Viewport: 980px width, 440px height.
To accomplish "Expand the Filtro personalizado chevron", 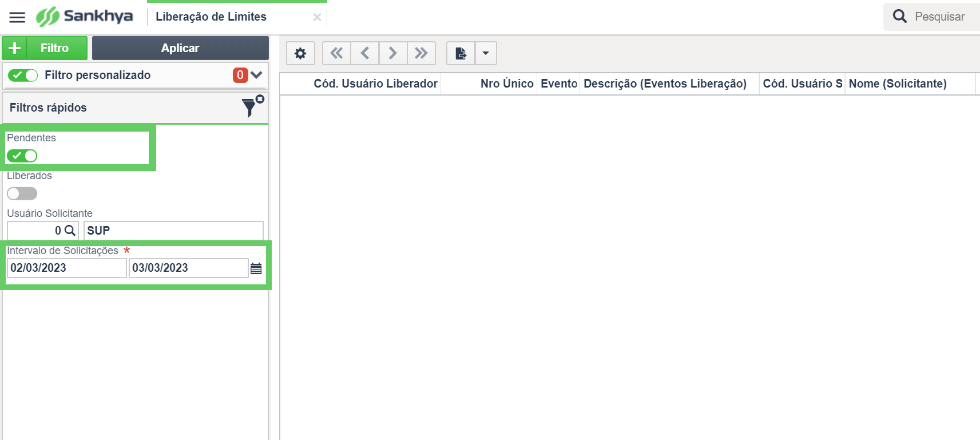I will point(256,75).
